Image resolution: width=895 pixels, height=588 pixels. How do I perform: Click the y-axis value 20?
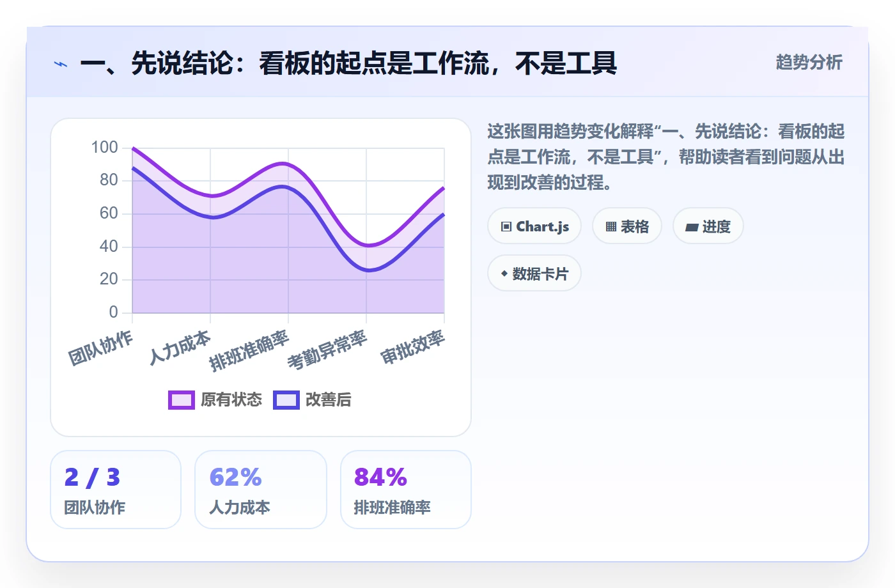pyautogui.click(x=109, y=279)
